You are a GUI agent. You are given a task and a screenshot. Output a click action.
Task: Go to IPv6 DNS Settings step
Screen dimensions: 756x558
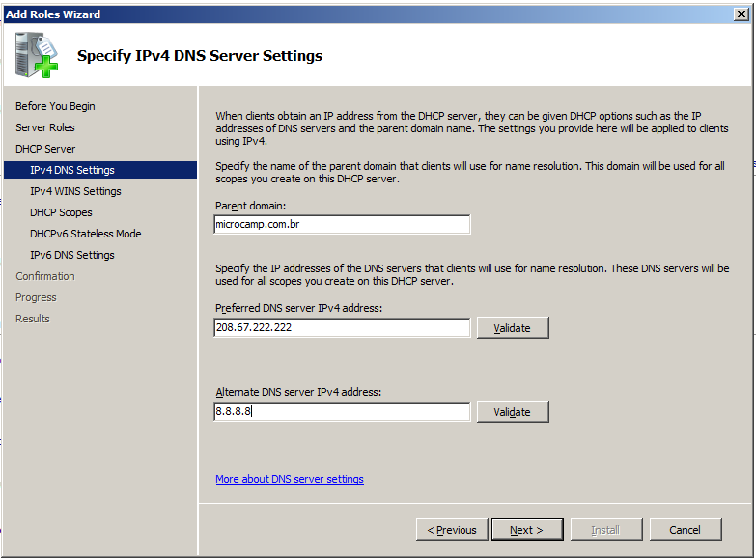(x=72, y=255)
